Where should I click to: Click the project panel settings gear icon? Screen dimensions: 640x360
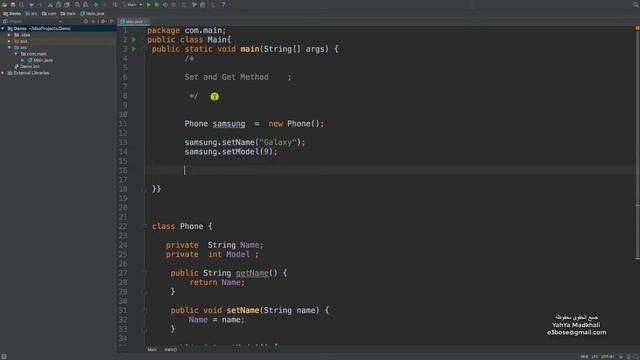(x=103, y=21)
